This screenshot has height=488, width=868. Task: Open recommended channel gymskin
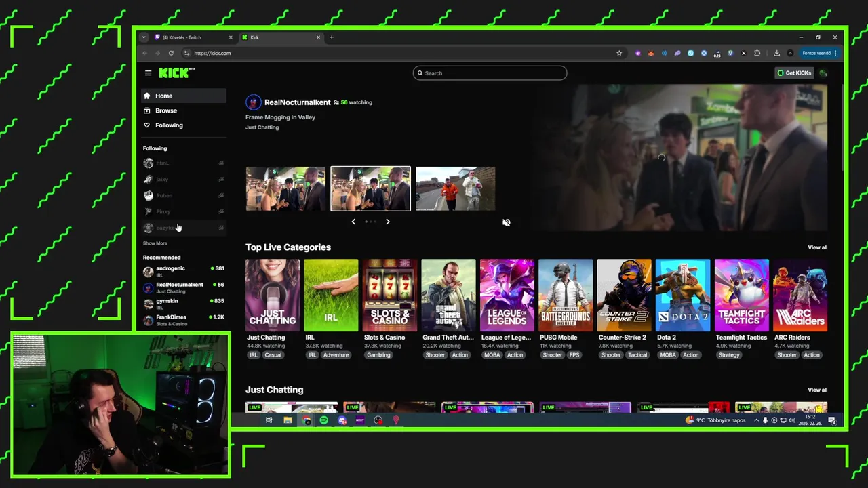pos(184,304)
